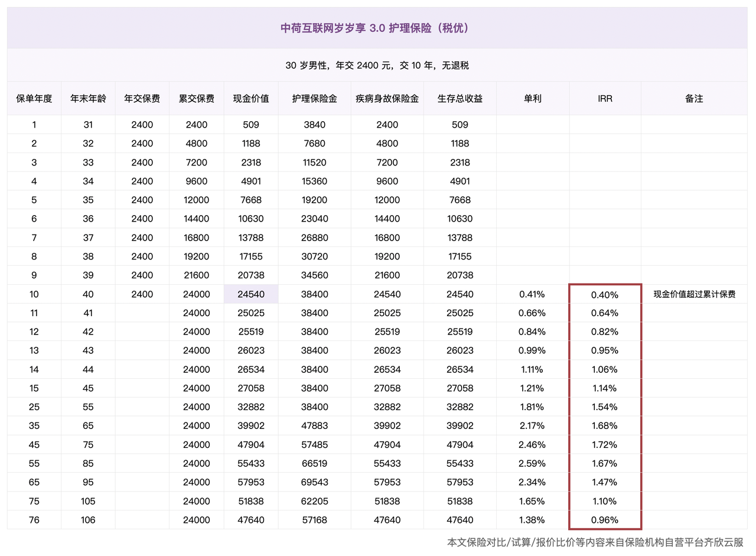This screenshot has width=756, height=556.
Task: Select the 0.96% IRR cell
Action: click(605, 521)
